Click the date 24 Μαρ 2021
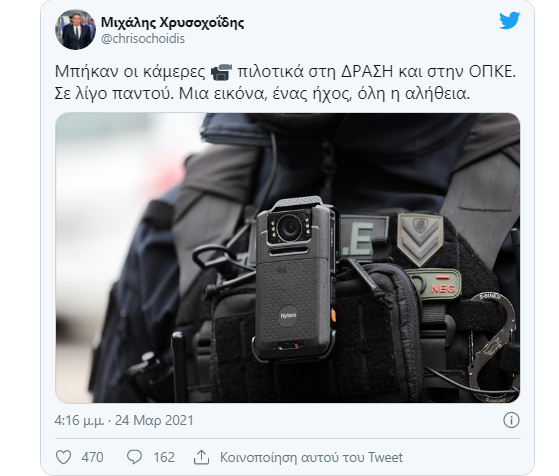The image size is (559, 476). 154,420
